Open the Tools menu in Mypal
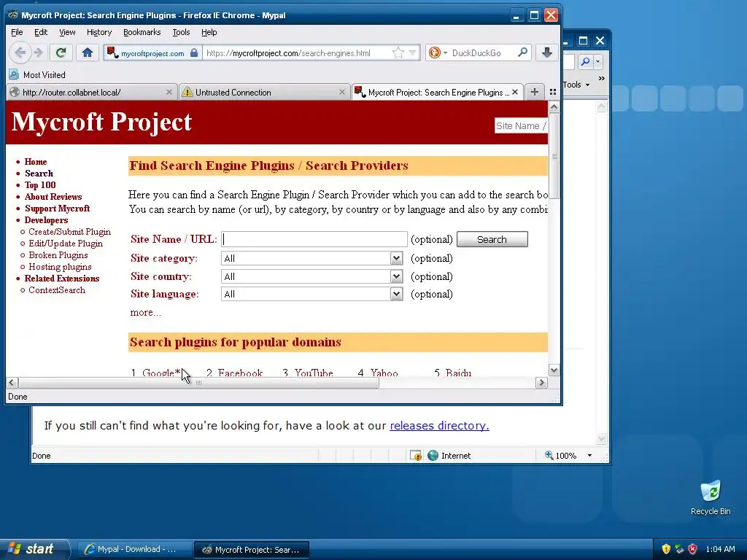This screenshot has width=747, height=560. (x=181, y=32)
